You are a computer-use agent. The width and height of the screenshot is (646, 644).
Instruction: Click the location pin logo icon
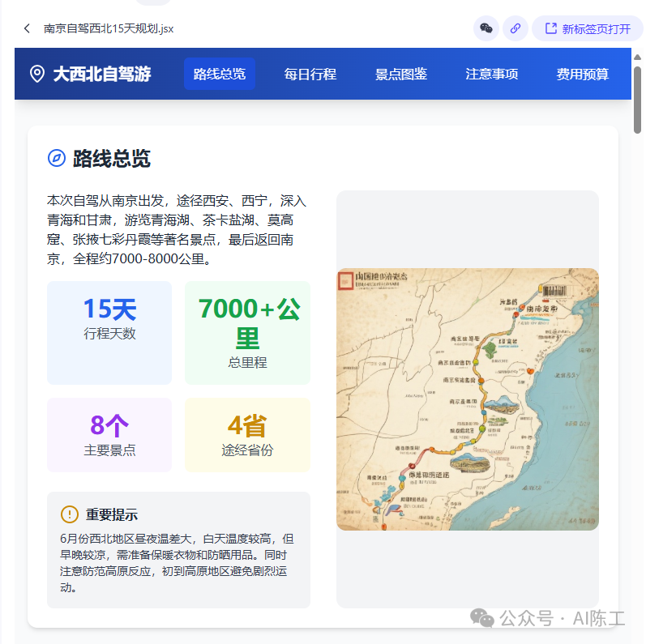point(37,75)
